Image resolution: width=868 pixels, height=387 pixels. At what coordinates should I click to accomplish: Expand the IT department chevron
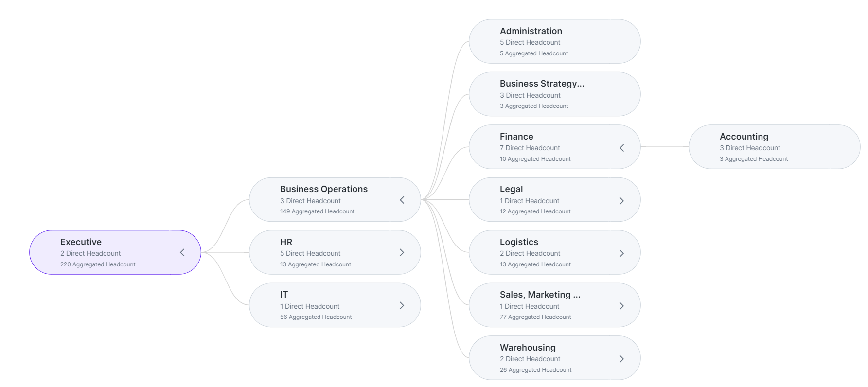402,305
